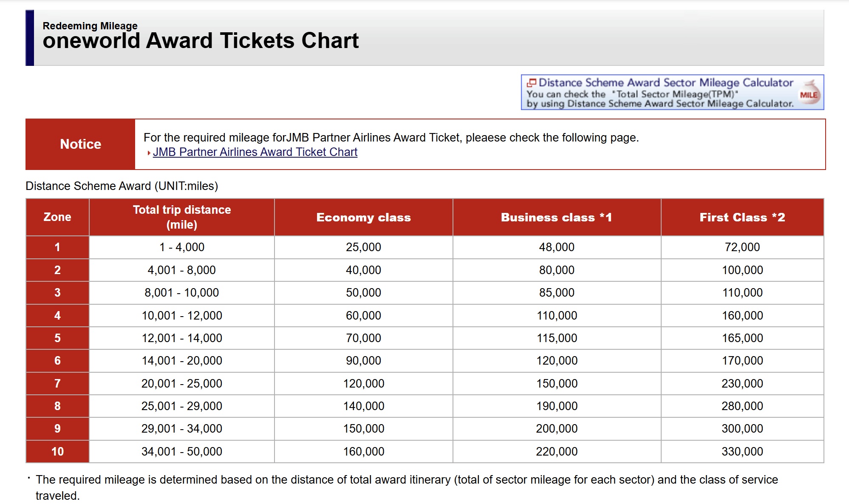
Task: Select the 8,001 - 10,000 distance cell
Action: [x=182, y=293]
